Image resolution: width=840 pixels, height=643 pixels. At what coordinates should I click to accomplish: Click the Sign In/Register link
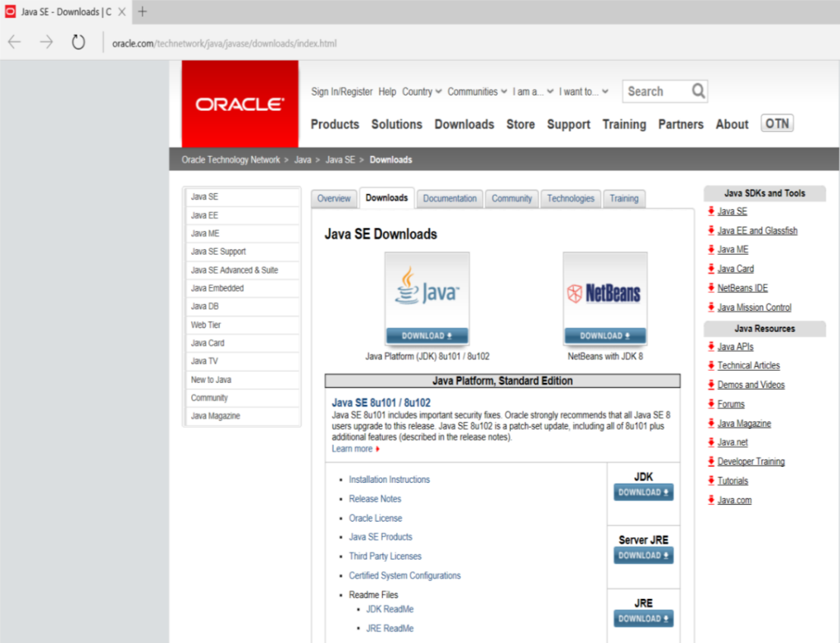tap(342, 92)
